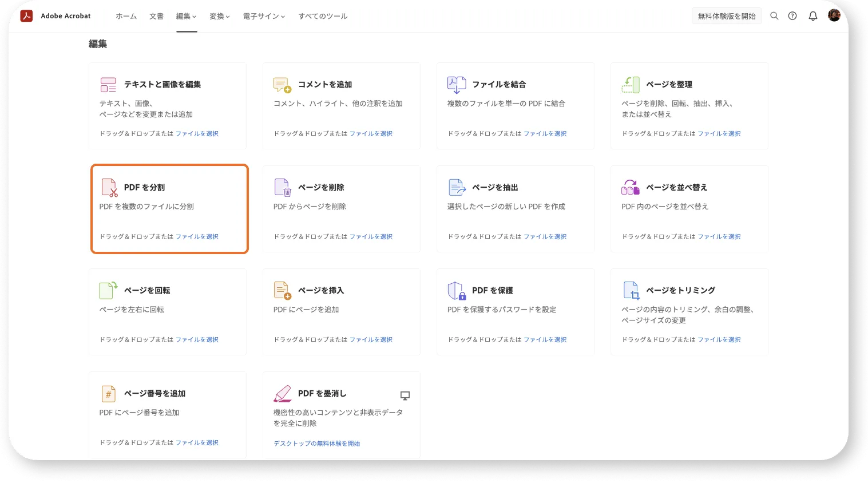Image resolution: width=868 pixels, height=483 pixels.
Task: Click the Adobe Acrobat title text
Action: coord(66,16)
